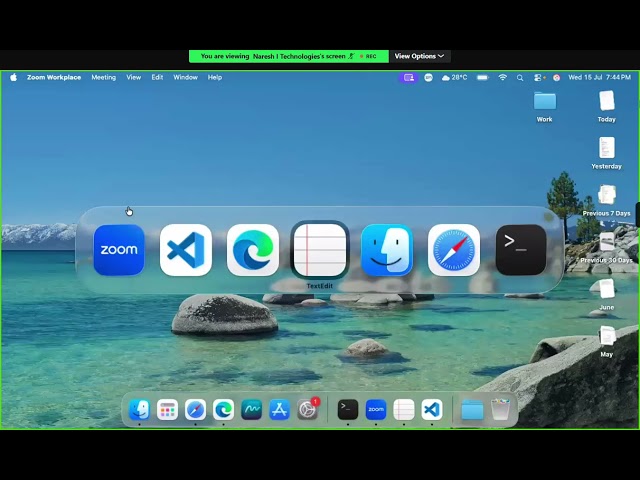Open Launchpad from the Dock
Viewport: 640px width, 480px height.
click(167, 409)
